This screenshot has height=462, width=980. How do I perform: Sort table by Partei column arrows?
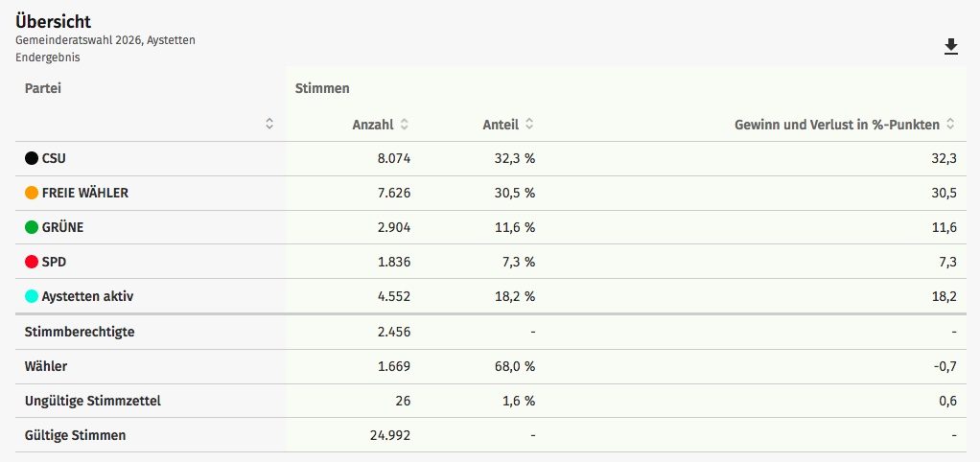pos(269,124)
